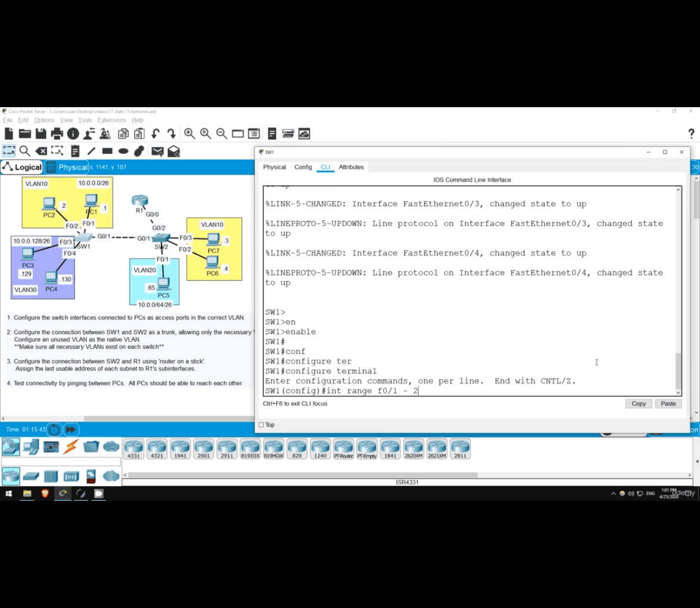Select the Draw Rectangle tool
This screenshot has height=608, width=700.
coord(107,151)
